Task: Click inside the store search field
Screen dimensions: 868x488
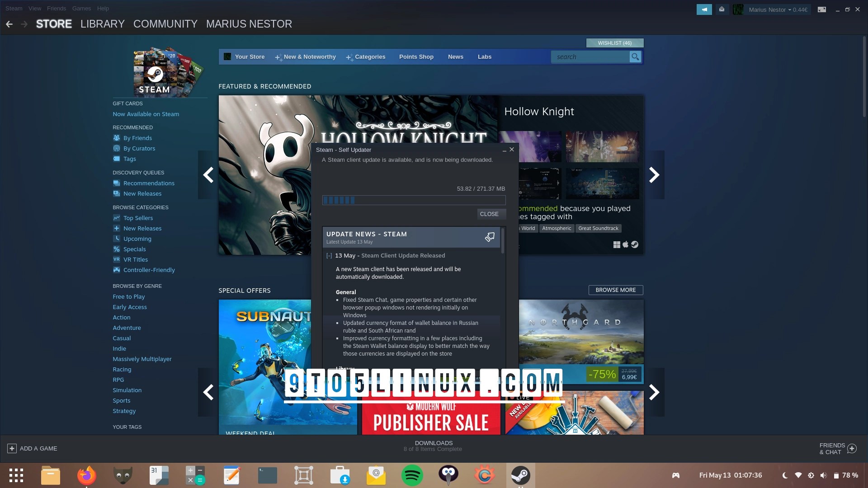Action: (x=588, y=56)
